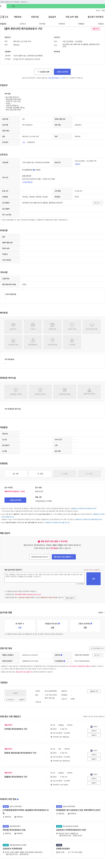Switch to the 복리후생 tab
105x868 pixels.
point(62,24)
